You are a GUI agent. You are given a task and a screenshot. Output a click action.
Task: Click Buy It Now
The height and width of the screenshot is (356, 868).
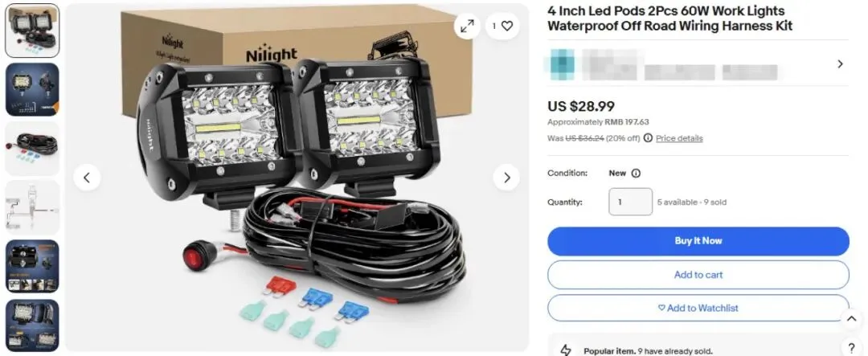(698, 241)
